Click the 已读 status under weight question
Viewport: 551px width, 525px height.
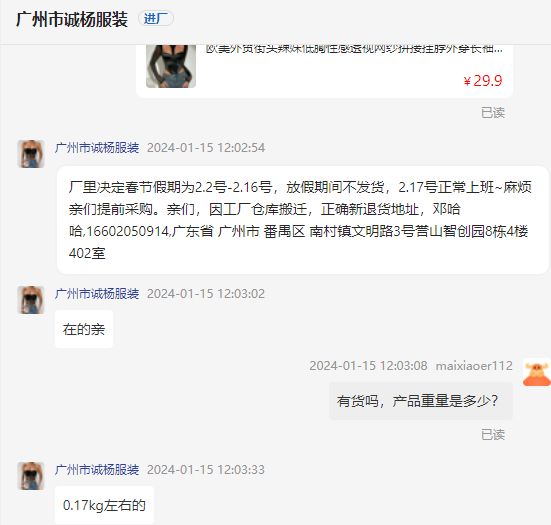[493, 435]
